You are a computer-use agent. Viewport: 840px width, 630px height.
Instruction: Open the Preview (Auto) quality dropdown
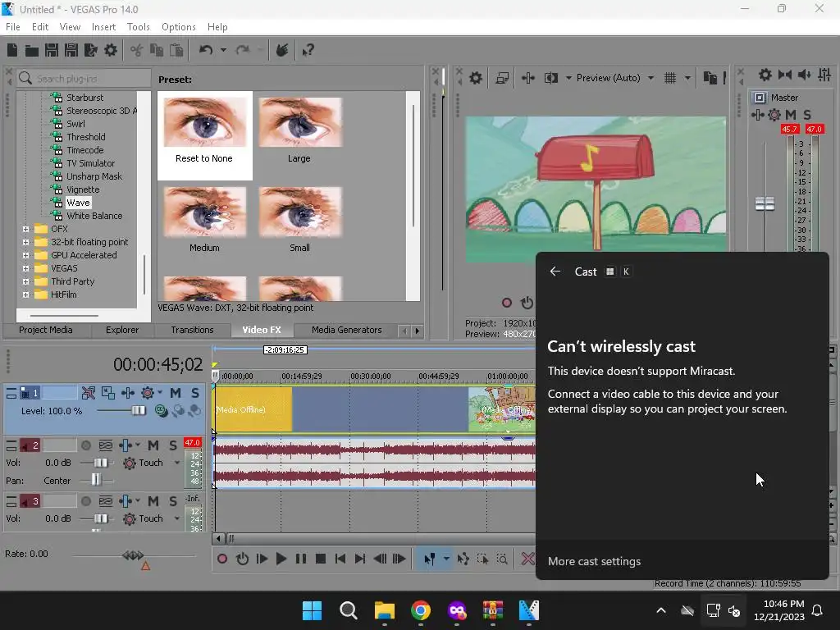tap(651, 78)
